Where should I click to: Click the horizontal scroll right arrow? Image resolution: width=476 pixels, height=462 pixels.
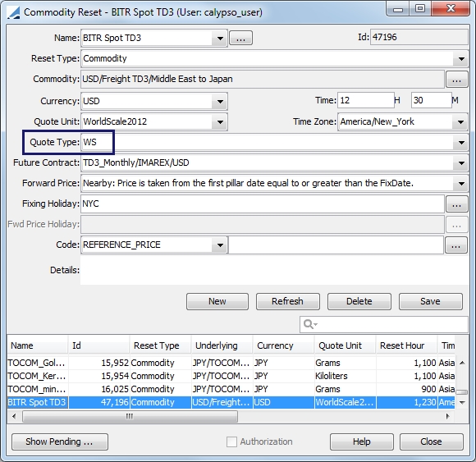[x=447, y=416]
